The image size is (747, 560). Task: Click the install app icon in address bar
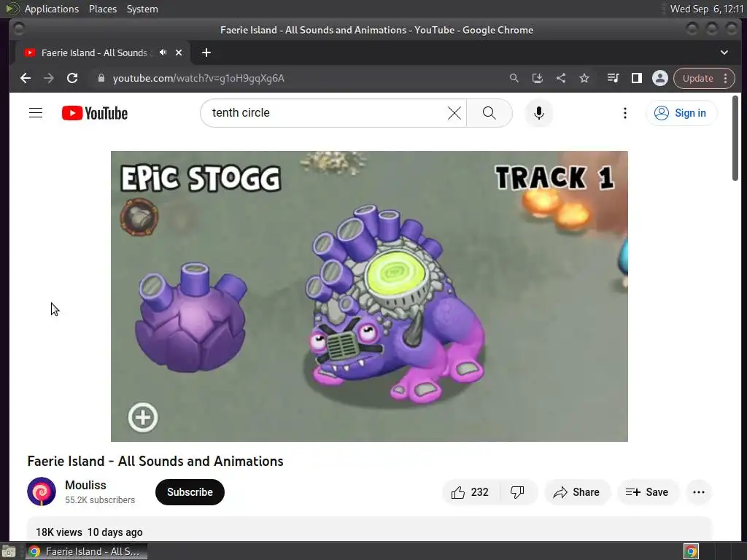click(538, 78)
